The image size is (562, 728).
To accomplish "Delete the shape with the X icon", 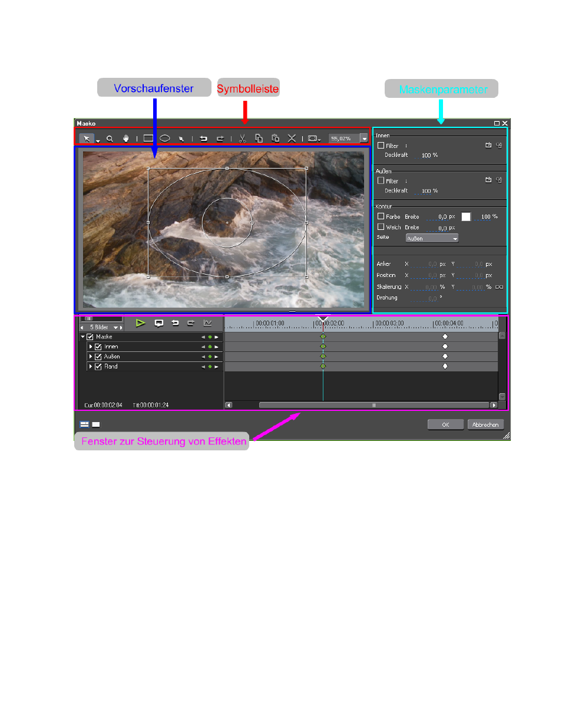I will (x=292, y=139).
